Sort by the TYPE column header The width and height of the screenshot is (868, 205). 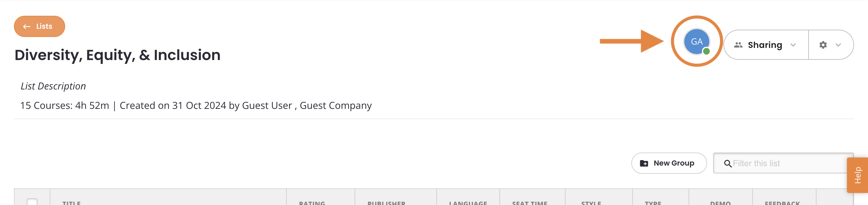[653, 203]
